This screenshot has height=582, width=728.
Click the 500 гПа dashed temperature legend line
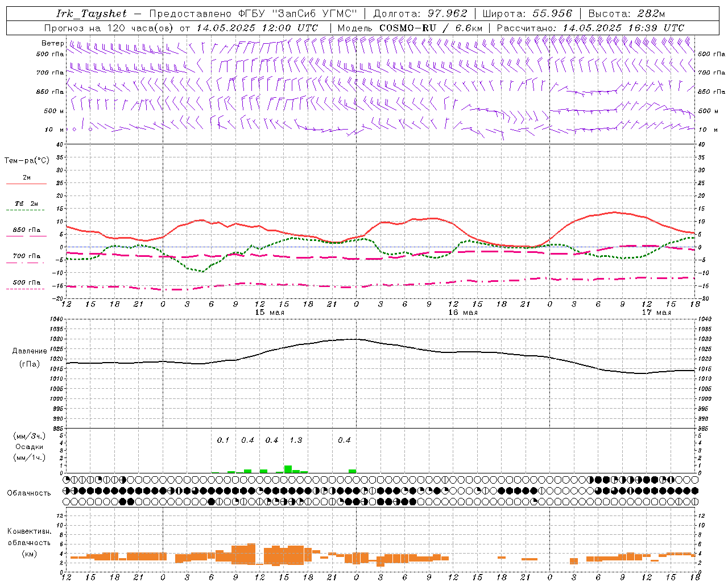25,289
